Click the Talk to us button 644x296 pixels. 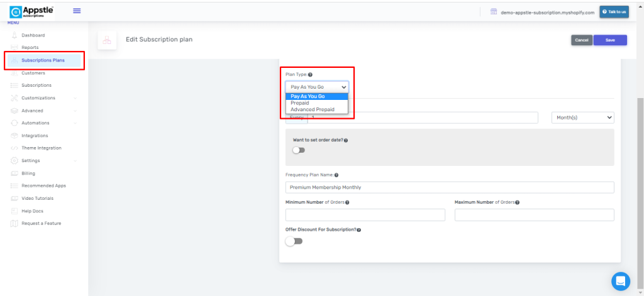click(x=614, y=12)
